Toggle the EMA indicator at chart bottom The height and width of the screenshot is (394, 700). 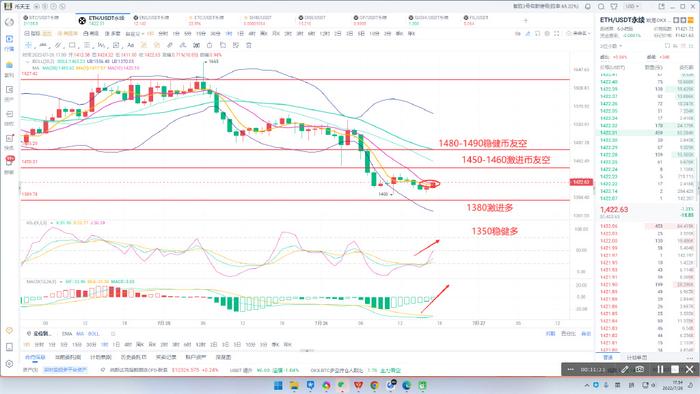tap(67, 334)
